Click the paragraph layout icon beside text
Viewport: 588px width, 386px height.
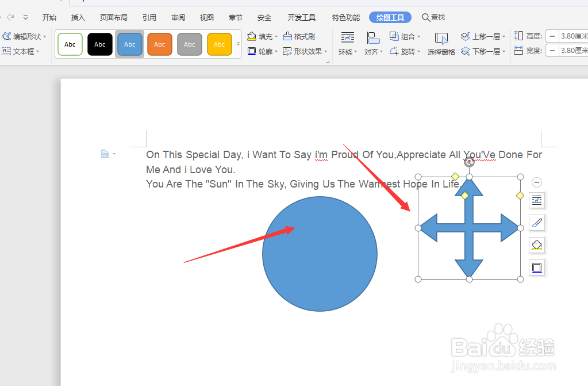point(105,154)
